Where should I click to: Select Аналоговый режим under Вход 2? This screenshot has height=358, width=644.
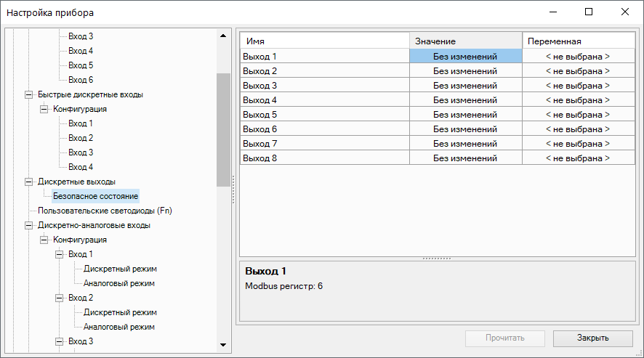118,327
